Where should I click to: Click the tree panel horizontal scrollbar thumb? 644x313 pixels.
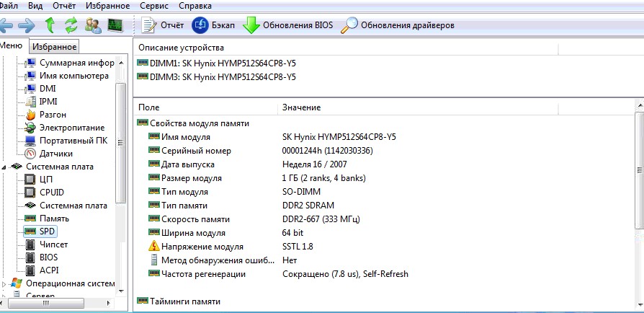pyautogui.click(x=46, y=303)
